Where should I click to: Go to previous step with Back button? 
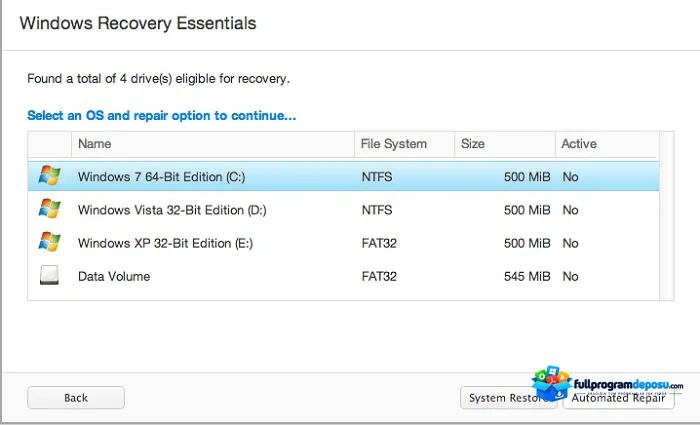(x=76, y=397)
